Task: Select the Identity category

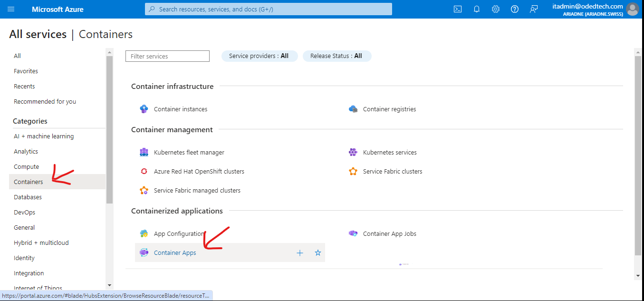Action: (x=24, y=258)
